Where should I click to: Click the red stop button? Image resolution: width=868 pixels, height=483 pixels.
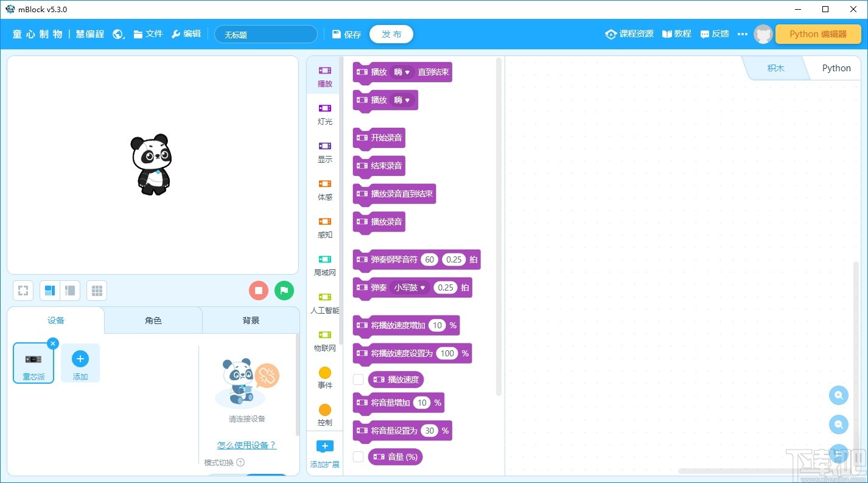tap(259, 291)
